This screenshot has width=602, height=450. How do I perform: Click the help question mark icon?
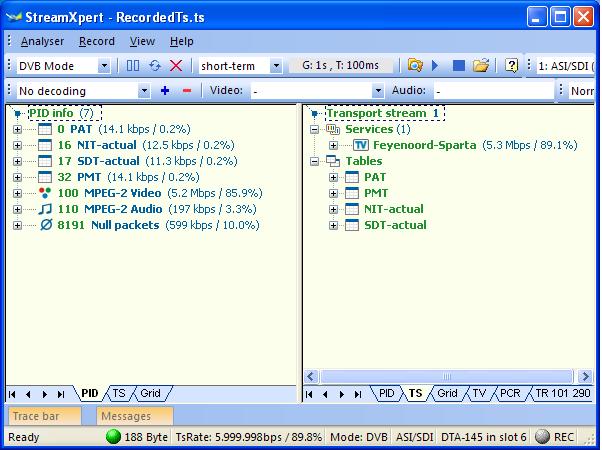512,66
